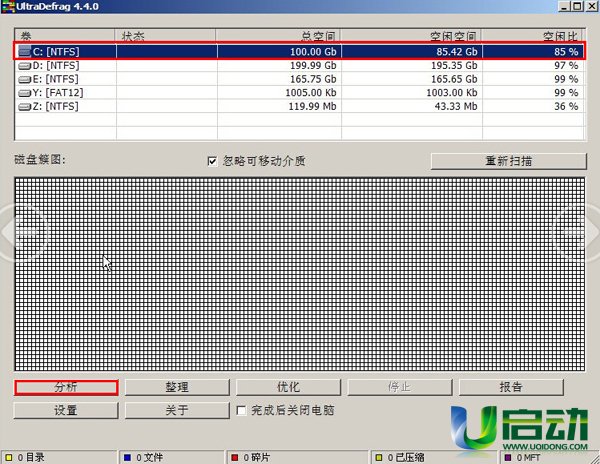Click the 199.99 Gb total size cell
The image size is (600, 464).
point(279,66)
